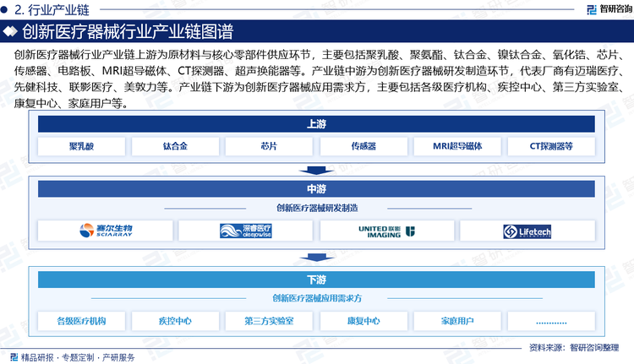Image resolution: width=634 pixels, height=364 pixels.
Task: Click the 钛合金 box
Action: tap(175, 146)
